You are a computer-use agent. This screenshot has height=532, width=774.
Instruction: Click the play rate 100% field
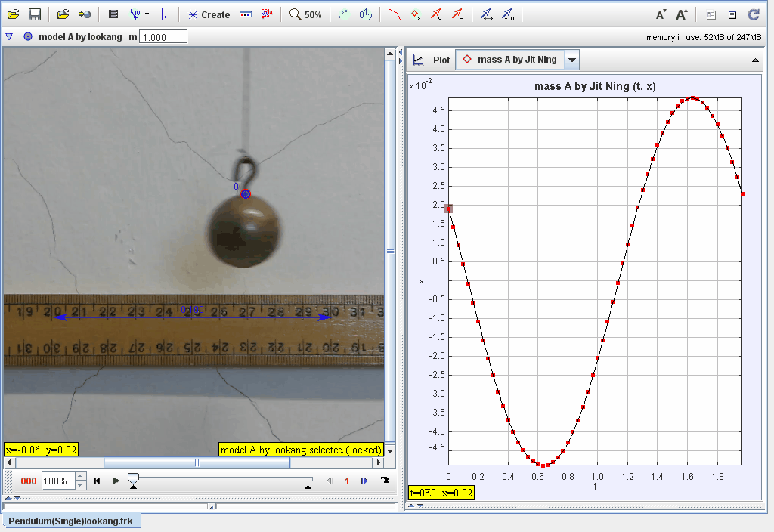click(57, 481)
